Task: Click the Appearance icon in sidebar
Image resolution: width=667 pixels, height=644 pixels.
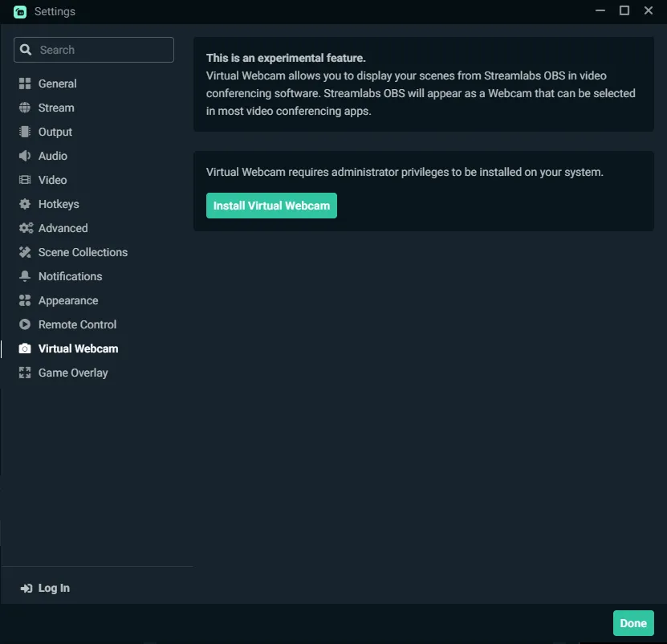Action: point(25,300)
